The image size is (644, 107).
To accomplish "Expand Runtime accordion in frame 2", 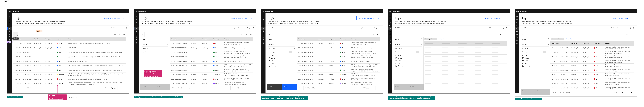I will coord(155,45).
